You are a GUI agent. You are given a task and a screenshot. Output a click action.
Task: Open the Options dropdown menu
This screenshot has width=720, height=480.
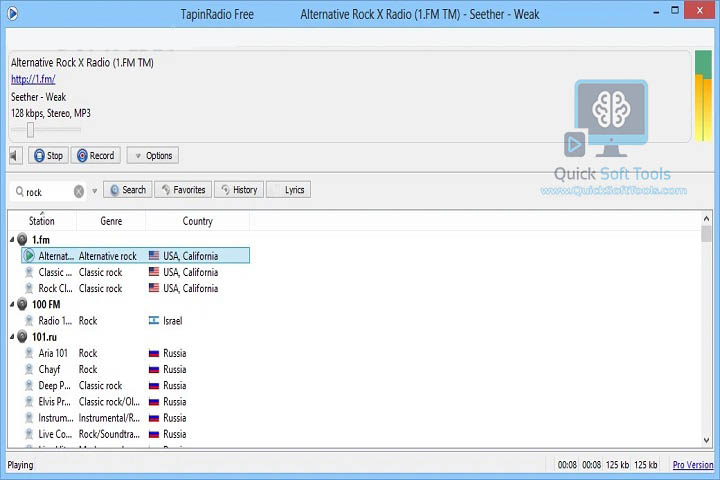[x=153, y=156]
